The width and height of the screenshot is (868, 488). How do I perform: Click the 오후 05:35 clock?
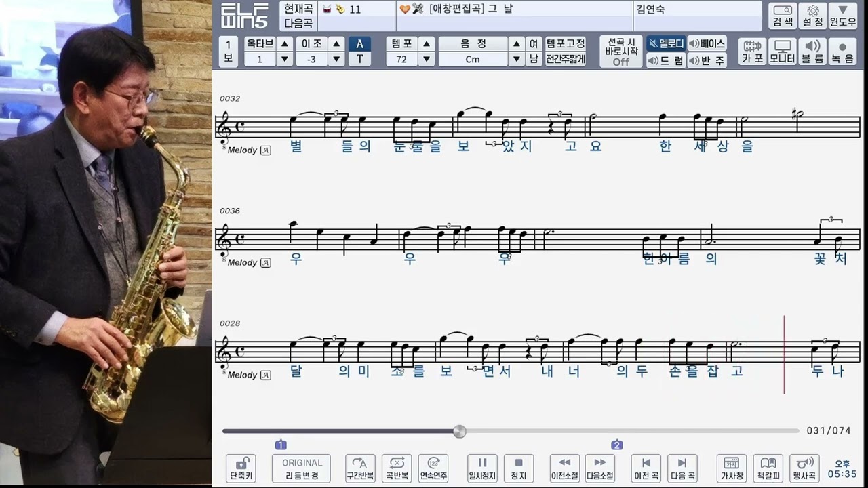(842, 469)
